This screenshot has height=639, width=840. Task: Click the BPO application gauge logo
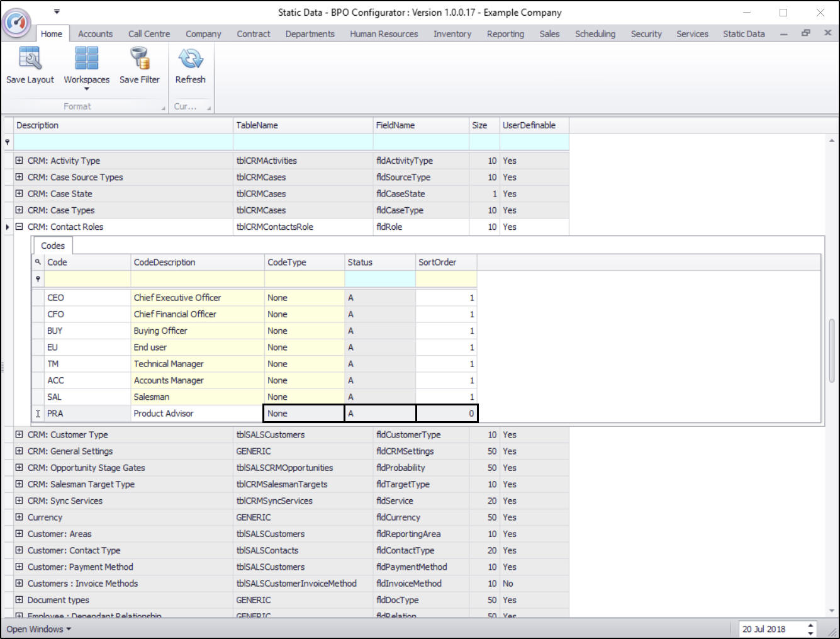[16, 22]
